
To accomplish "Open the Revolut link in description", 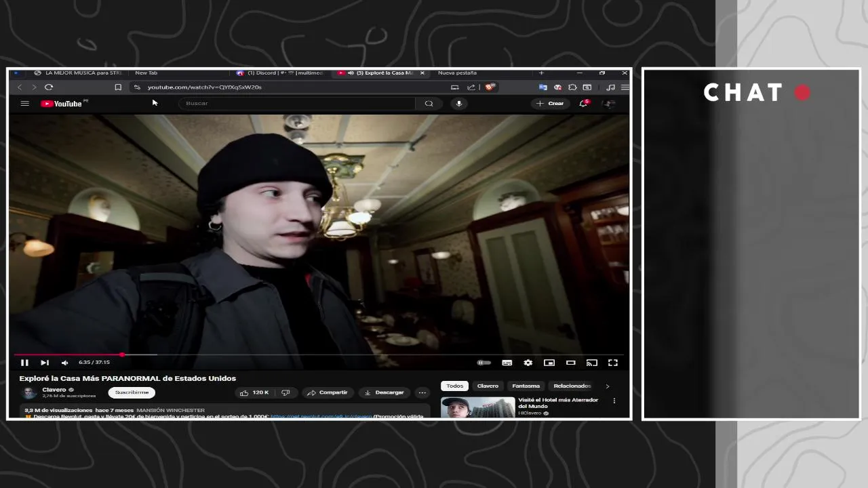I will tap(321, 416).
